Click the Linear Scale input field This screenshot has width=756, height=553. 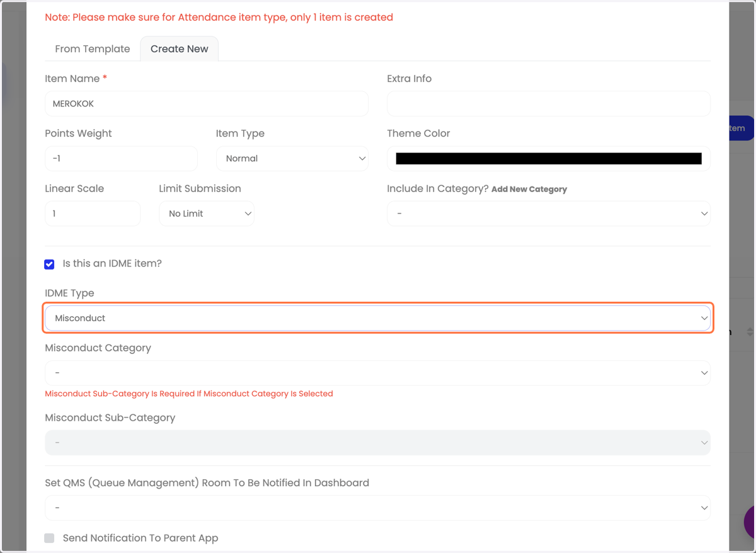tap(93, 214)
